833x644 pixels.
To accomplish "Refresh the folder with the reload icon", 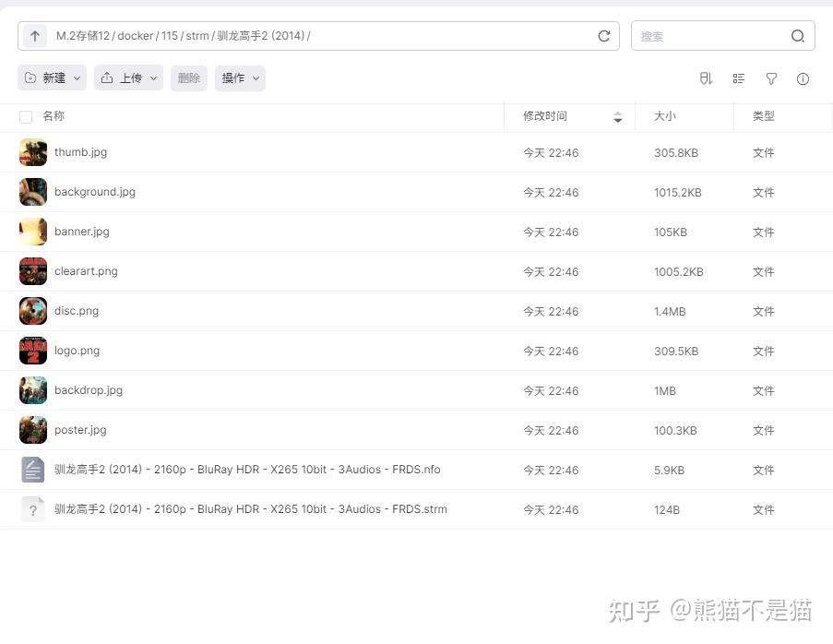I will click(604, 36).
